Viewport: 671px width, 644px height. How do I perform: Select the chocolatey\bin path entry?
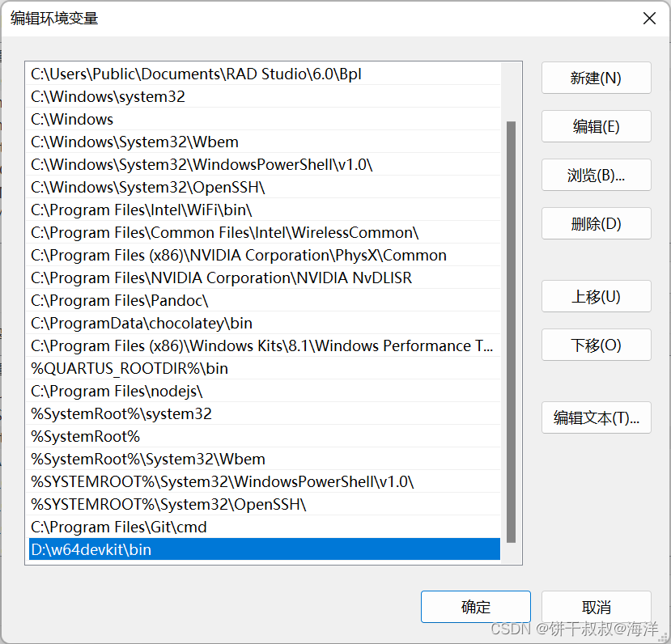click(x=265, y=324)
